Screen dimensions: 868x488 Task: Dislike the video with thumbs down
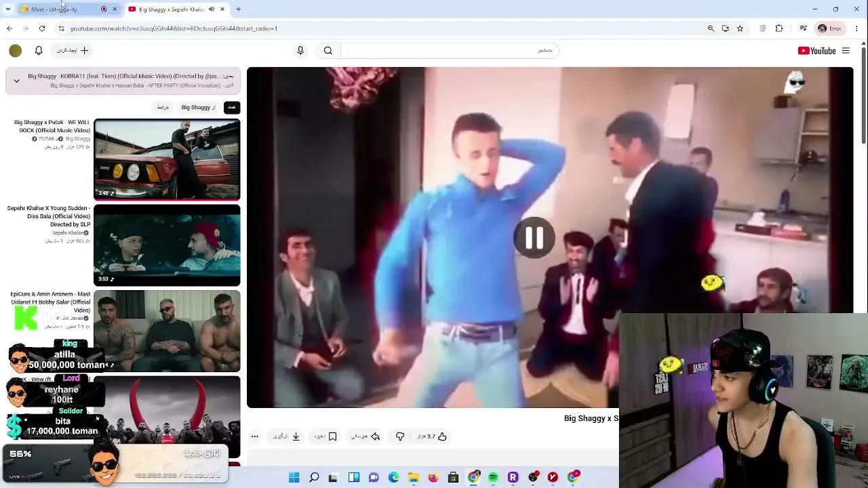400,436
